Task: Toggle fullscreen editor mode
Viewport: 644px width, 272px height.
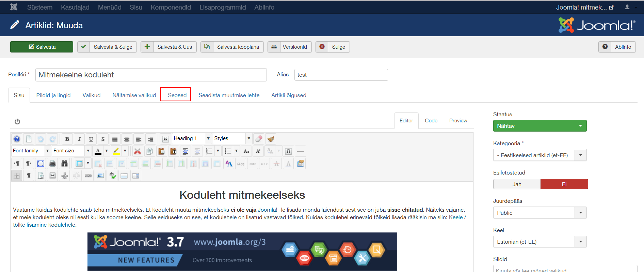Action: coord(41,164)
